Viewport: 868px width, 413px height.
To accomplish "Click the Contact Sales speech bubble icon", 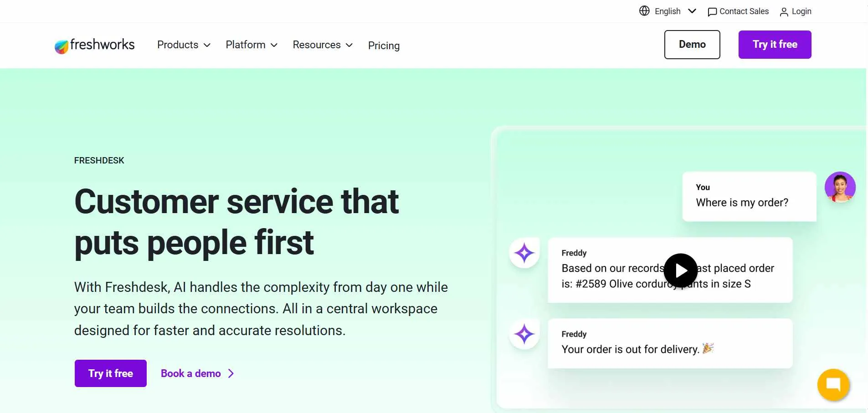I will pos(712,11).
